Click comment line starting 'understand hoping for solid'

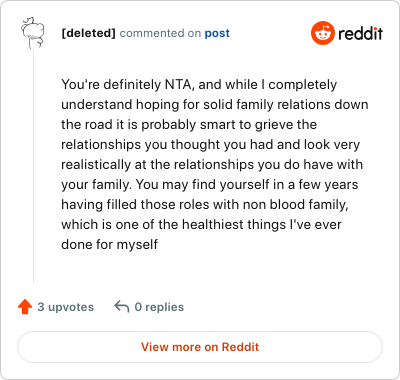215,105
